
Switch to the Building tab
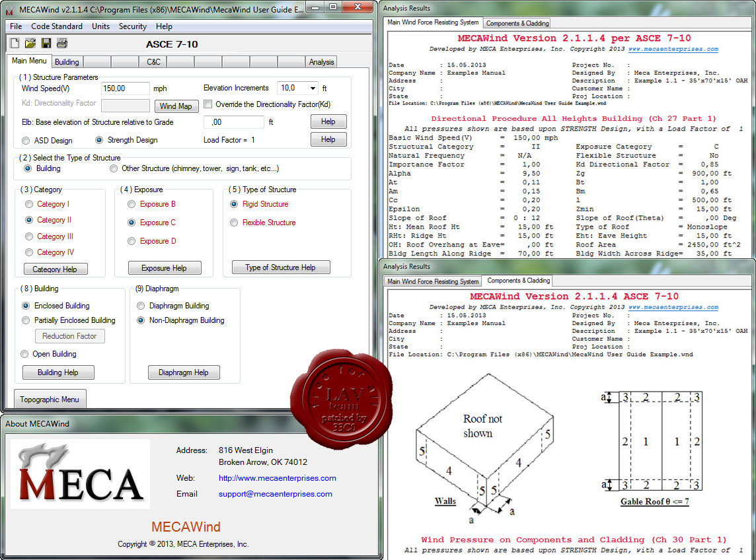(67, 61)
